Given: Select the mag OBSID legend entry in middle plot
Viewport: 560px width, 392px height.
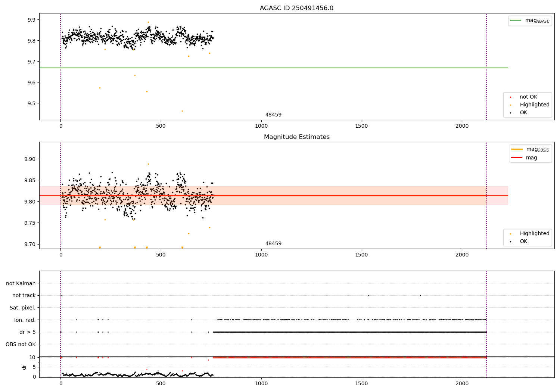Looking at the screenshot, I should tap(531, 149).
